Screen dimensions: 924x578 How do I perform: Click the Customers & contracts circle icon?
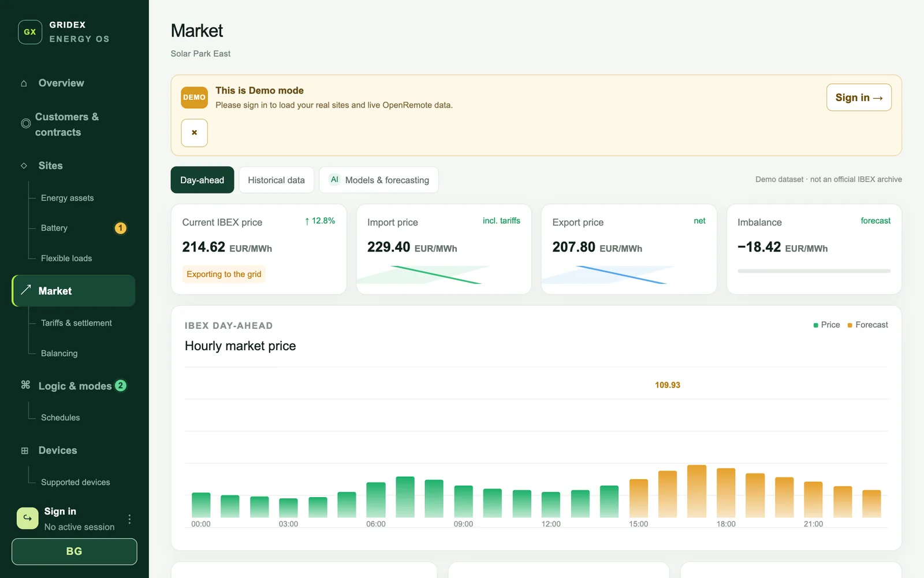point(26,124)
